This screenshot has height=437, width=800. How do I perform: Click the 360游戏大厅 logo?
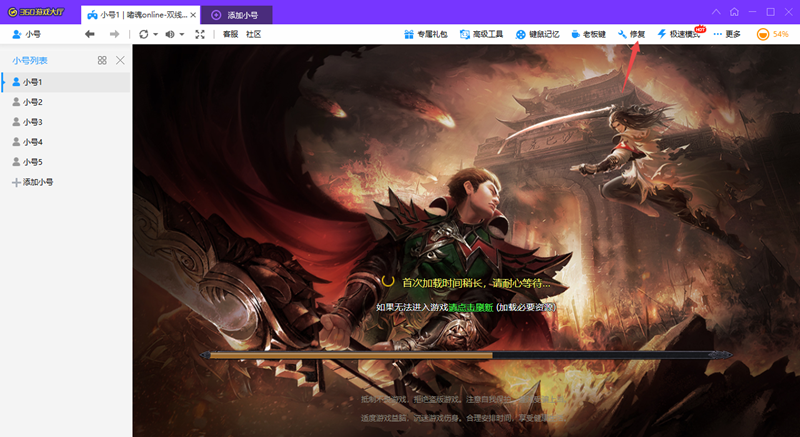click(36, 12)
